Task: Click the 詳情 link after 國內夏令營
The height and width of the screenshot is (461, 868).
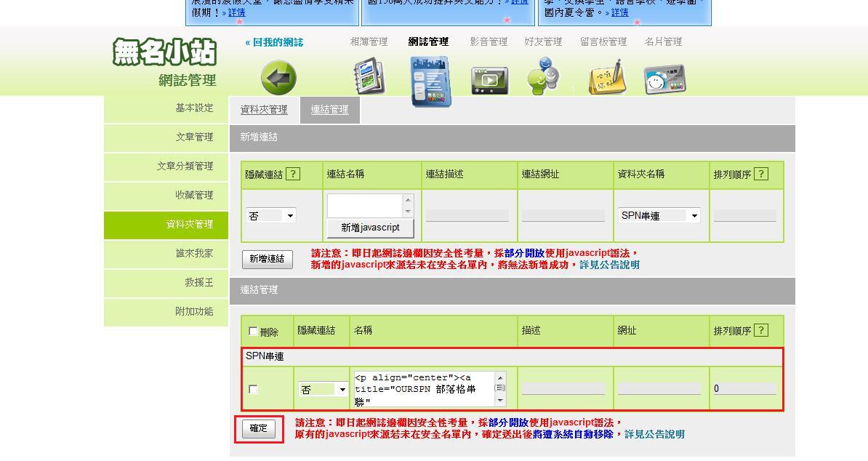Action: [619, 12]
